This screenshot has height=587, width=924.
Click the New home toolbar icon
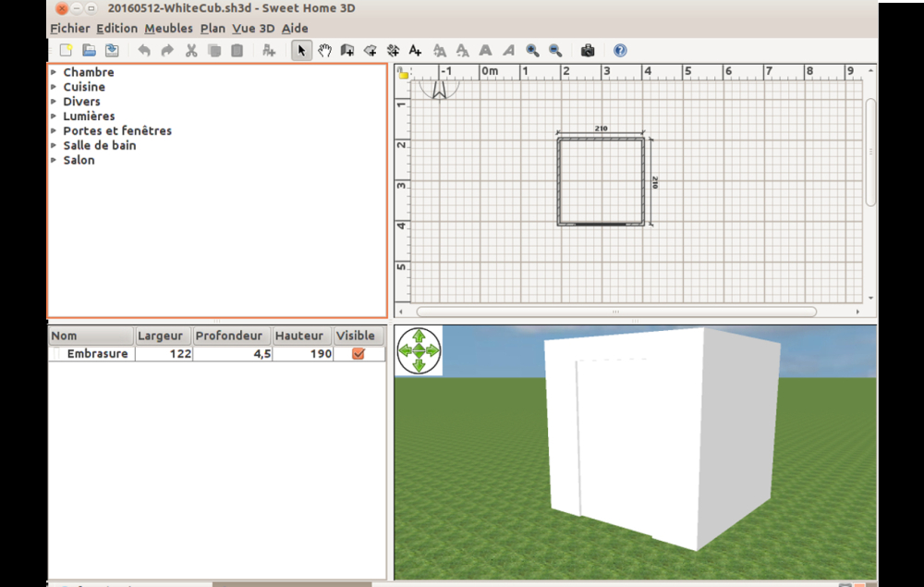coord(66,51)
